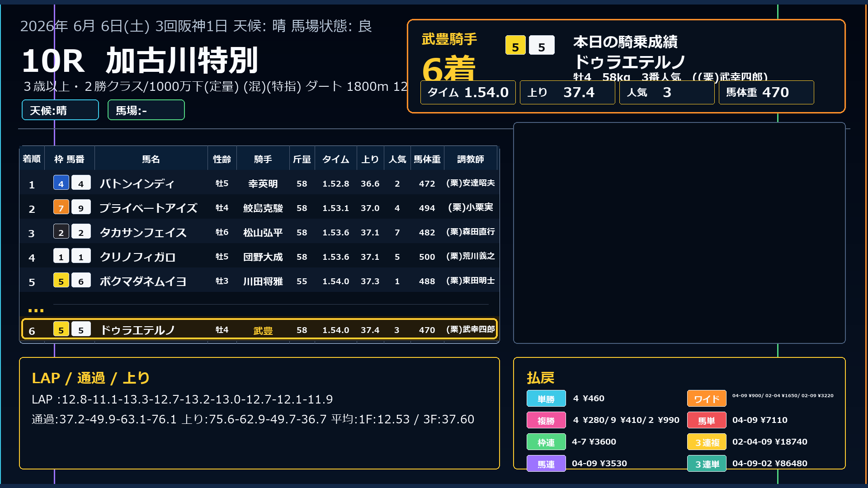Viewport: 868px width, 488px height.
Task: Click the 調教師 column header
Action: 471,159
